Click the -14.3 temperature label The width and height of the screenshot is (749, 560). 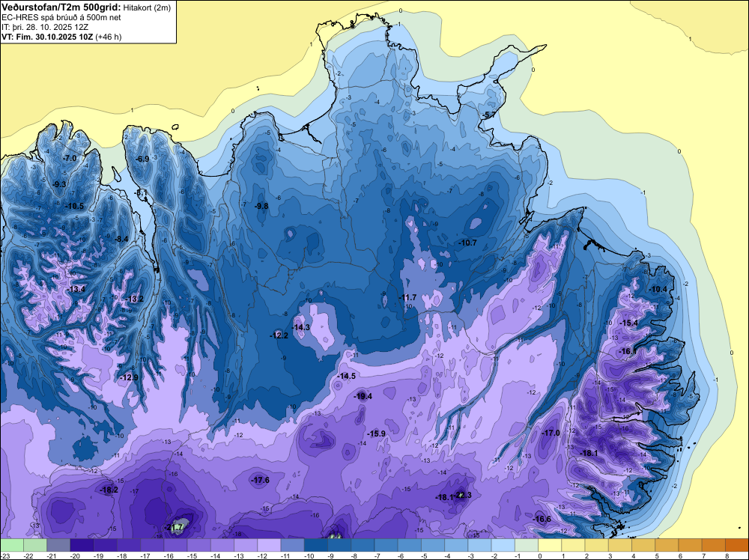(x=301, y=327)
